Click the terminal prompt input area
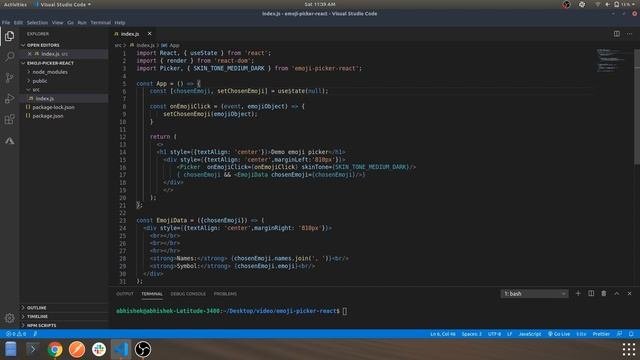This screenshot has width=640, height=360. point(345,311)
